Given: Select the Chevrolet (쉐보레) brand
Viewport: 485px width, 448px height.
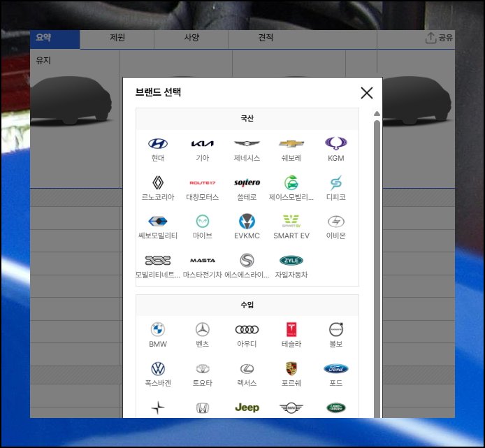Looking at the screenshot, I should coord(291,143).
